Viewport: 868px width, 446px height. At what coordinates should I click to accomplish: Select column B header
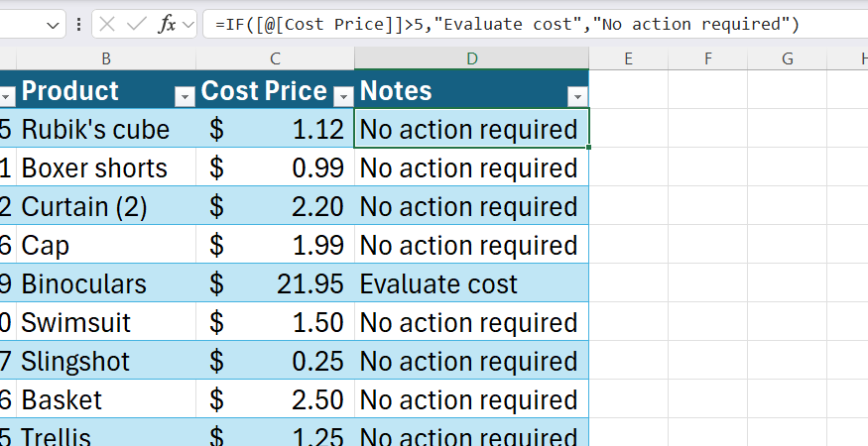click(x=106, y=58)
